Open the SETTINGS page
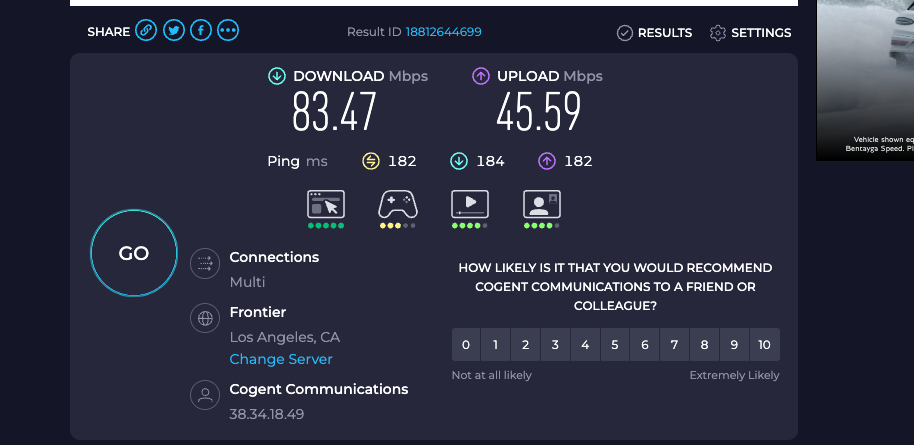 point(751,33)
